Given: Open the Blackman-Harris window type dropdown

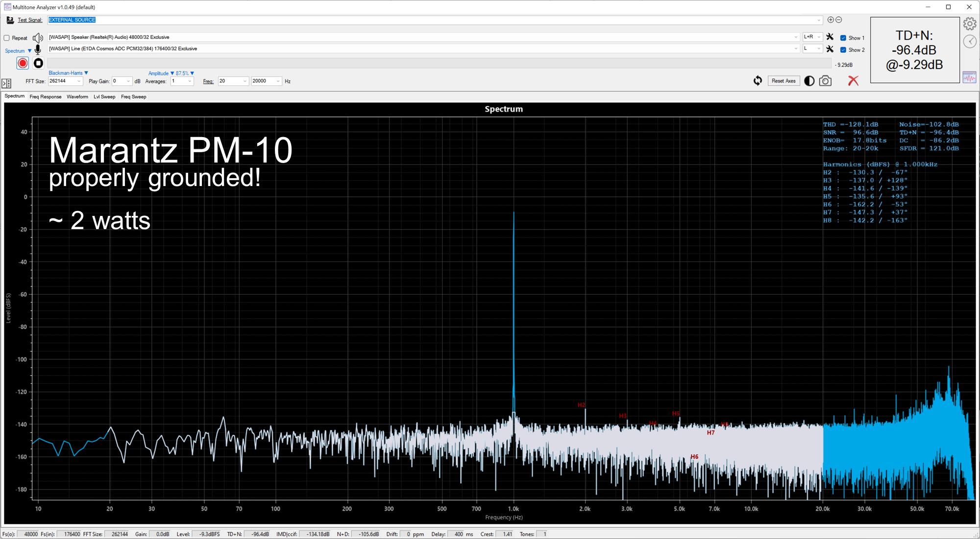Looking at the screenshot, I should click(x=68, y=73).
